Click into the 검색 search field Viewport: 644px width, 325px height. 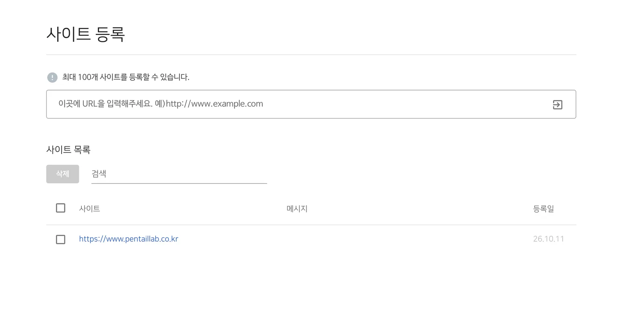click(179, 174)
